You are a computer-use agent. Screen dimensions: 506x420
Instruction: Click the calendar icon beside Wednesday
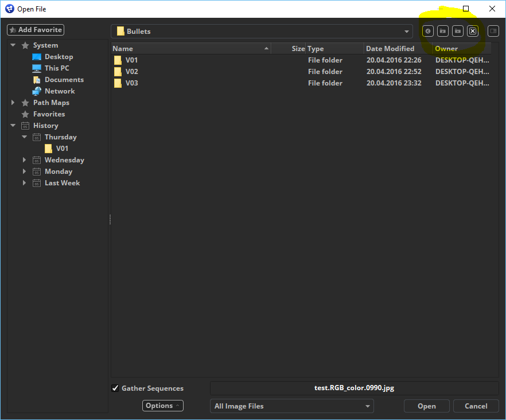(37, 160)
